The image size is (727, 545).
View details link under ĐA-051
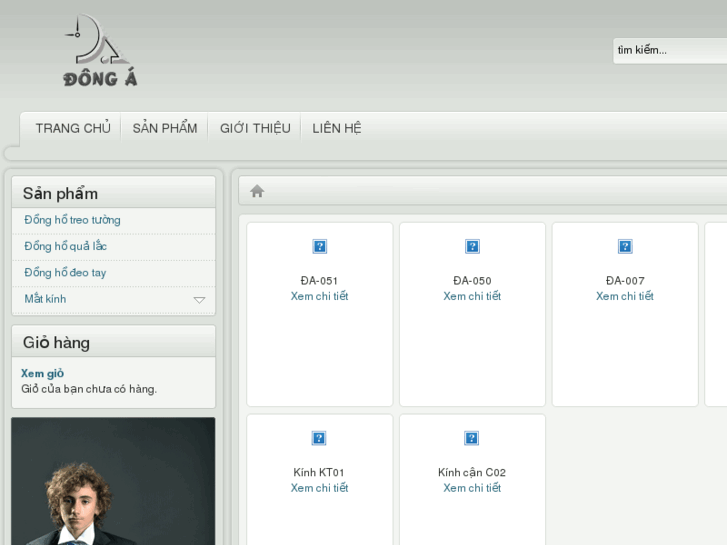pyautogui.click(x=319, y=296)
